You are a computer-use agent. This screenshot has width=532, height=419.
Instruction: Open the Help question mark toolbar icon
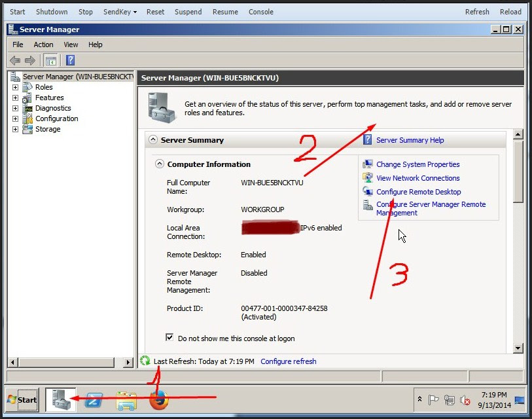point(70,60)
